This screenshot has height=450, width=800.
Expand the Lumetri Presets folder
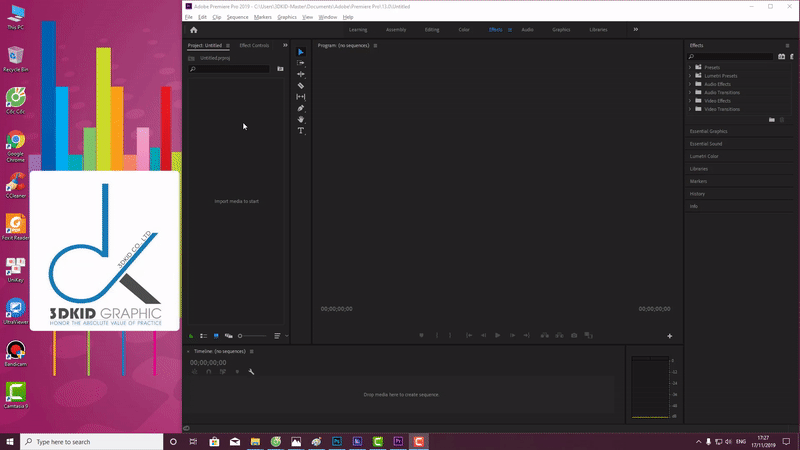pyautogui.click(x=690, y=76)
